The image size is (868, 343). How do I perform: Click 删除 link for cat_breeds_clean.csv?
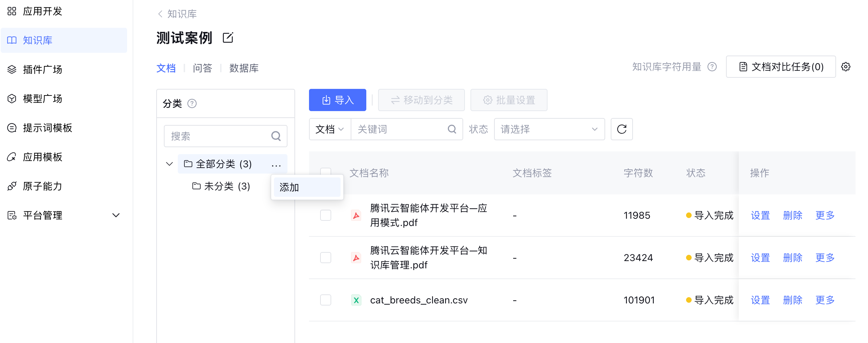pyautogui.click(x=792, y=300)
